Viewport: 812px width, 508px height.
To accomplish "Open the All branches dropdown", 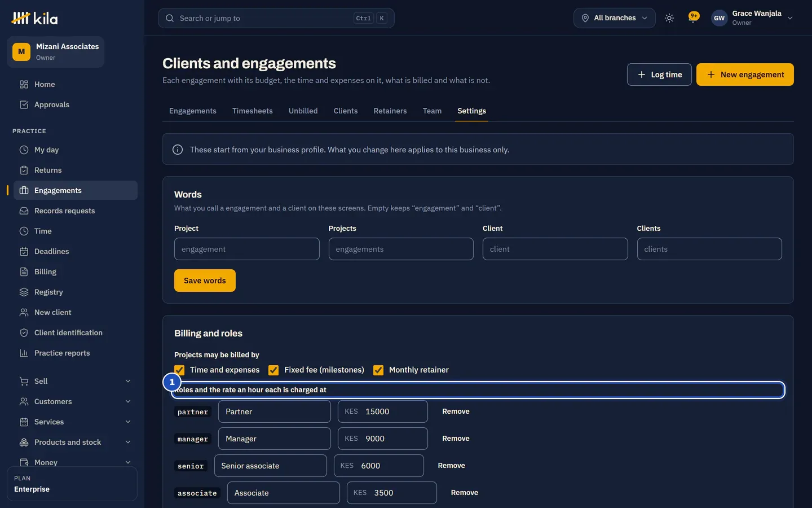I will click(614, 18).
